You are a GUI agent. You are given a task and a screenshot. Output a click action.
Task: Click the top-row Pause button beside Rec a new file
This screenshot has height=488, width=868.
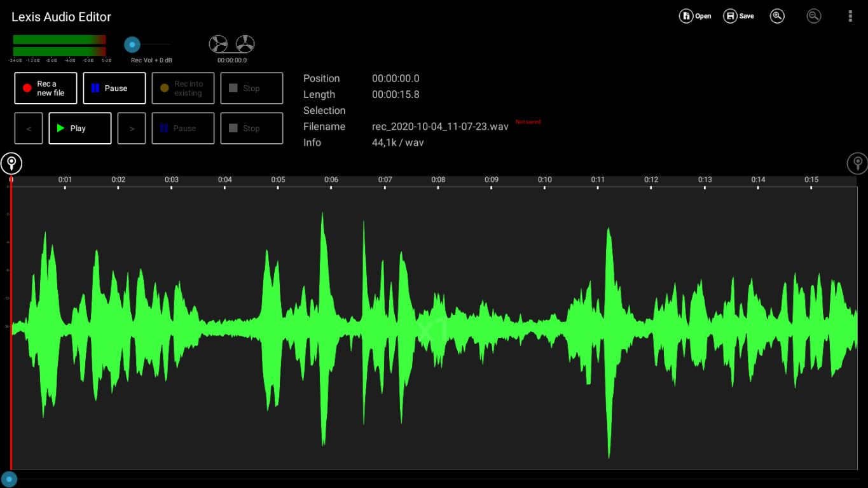point(114,88)
